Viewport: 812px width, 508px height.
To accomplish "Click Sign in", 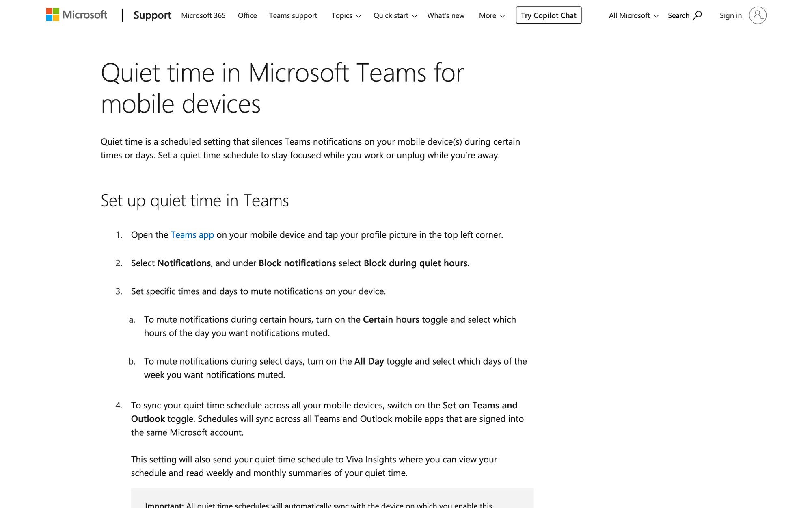I will [x=730, y=15].
